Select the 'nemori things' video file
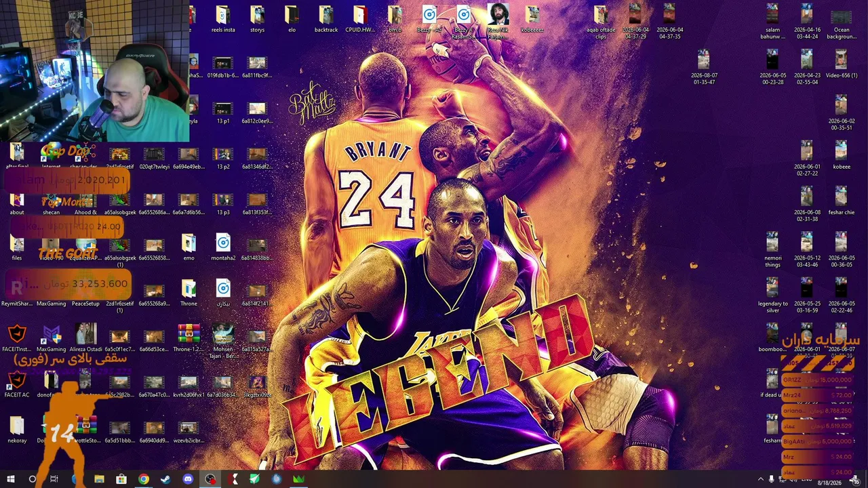This screenshot has height=488, width=868. click(772, 251)
